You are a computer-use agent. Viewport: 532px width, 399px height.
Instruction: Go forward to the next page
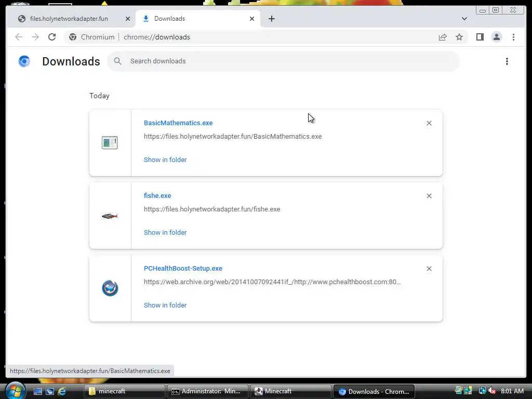35,37
